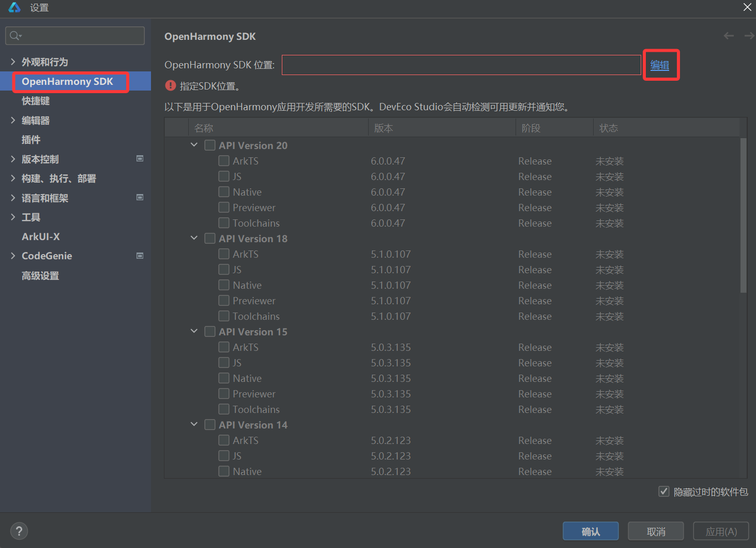The height and width of the screenshot is (548, 756).
Task: Check JS 6.0.0.47 checkbox
Action: point(224,176)
